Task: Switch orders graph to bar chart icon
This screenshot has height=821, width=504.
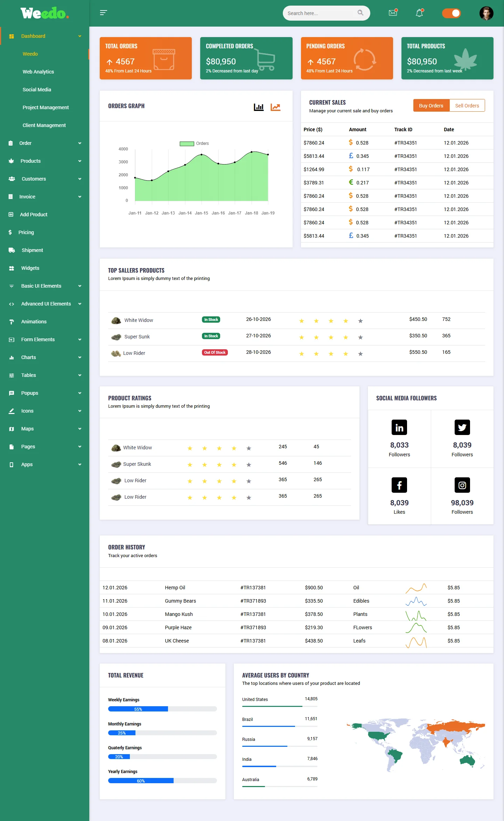Action: click(x=259, y=107)
